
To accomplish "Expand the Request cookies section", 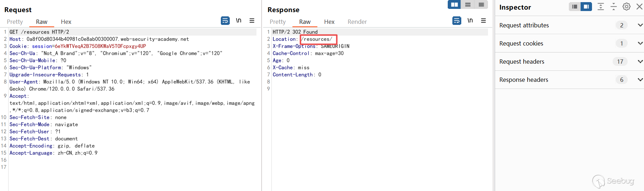I will point(640,43).
